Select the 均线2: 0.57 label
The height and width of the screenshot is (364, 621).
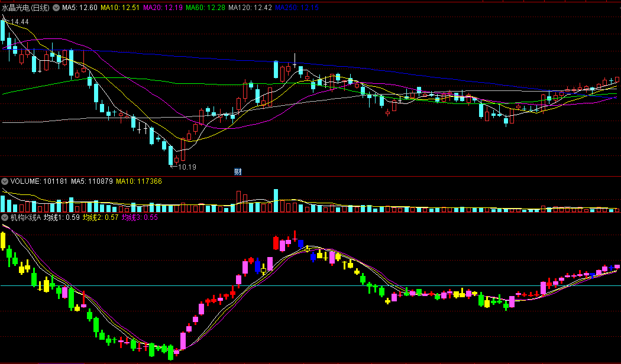(x=101, y=217)
